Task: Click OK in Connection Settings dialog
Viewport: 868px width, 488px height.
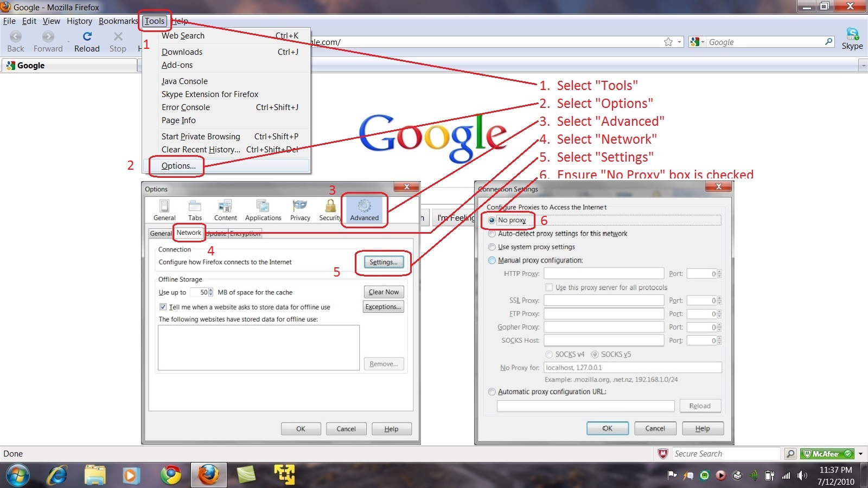Action: coord(608,428)
